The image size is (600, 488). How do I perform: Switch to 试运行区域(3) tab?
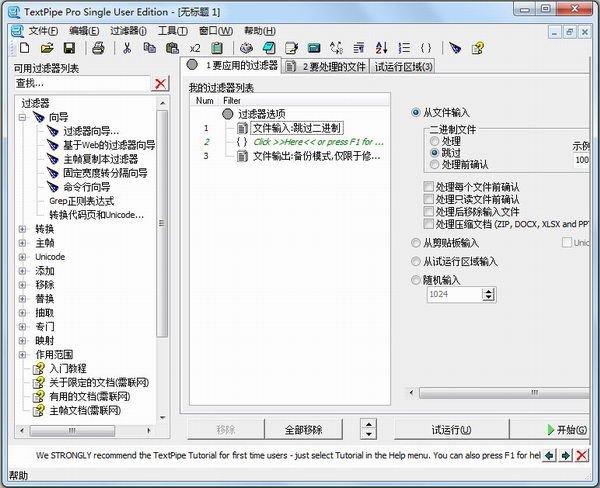tap(403, 67)
